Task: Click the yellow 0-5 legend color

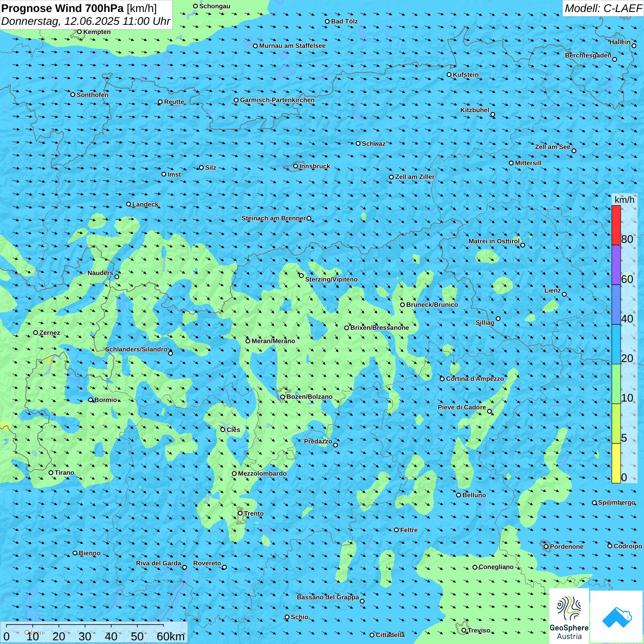Action: pyautogui.click(x=616, y=463)
